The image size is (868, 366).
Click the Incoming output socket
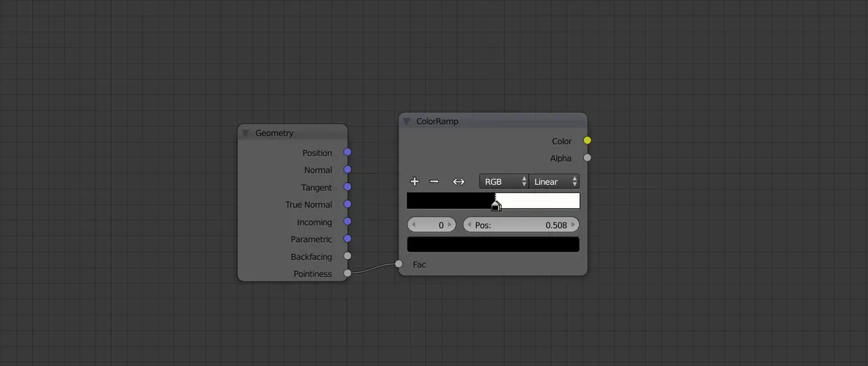pyautogui.click(x=347, y=222)
